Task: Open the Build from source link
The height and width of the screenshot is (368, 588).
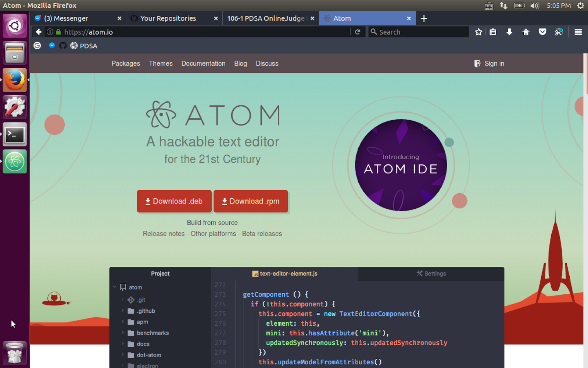Action: click(212, 223)
